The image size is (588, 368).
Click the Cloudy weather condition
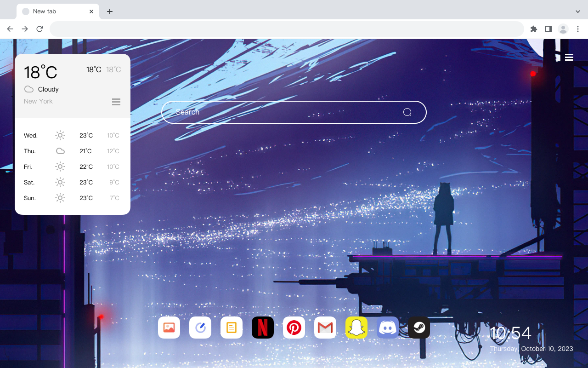(48, 89)
